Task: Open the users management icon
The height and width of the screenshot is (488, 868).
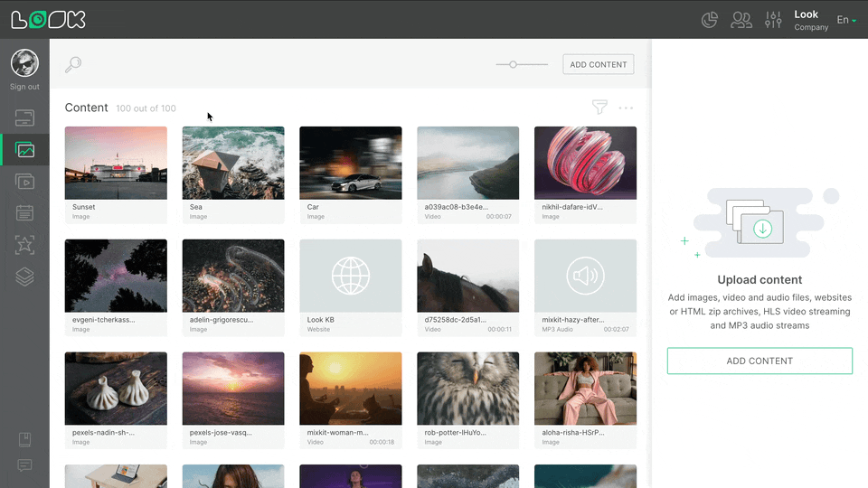Action: pos(741,20)
